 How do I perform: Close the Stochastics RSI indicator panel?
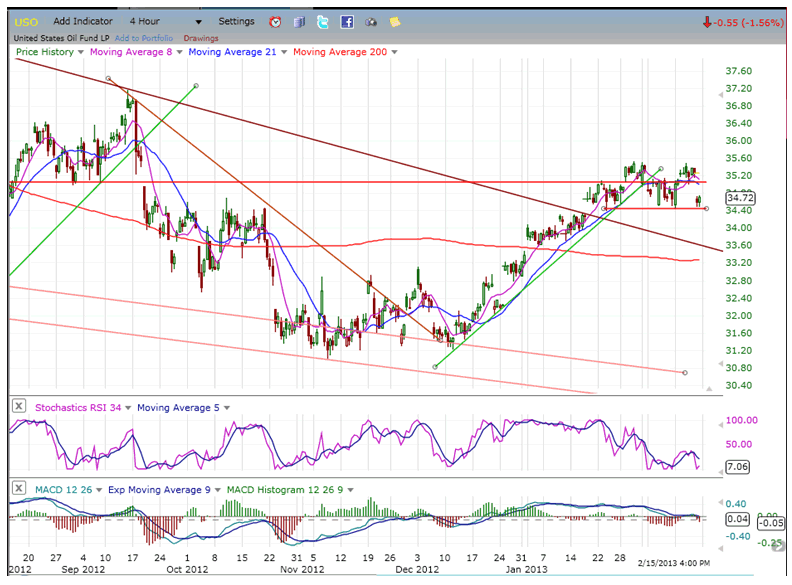click(18, 406)
